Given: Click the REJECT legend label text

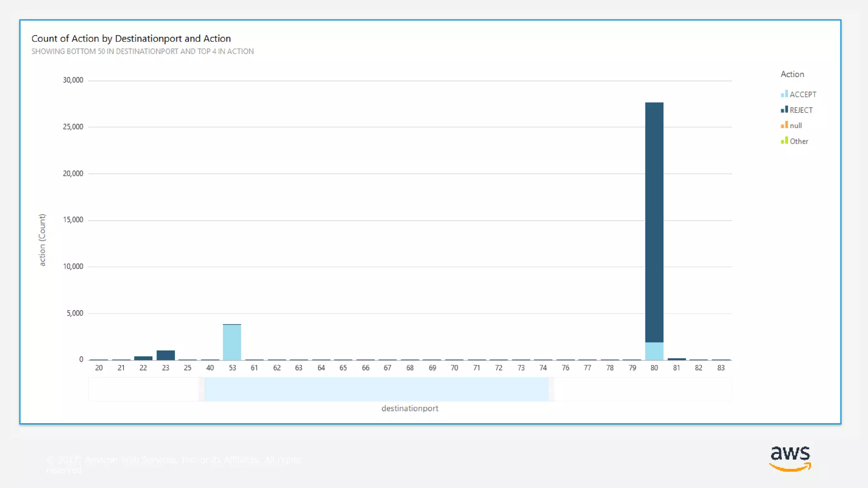Looking at the screenshot, I should (801, 110).
